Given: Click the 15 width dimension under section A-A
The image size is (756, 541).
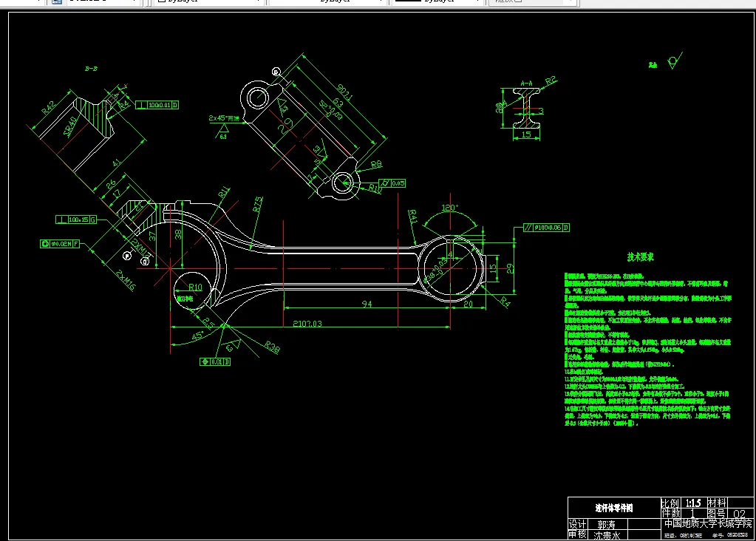Looking at the screenshot, I should (526, 135).
